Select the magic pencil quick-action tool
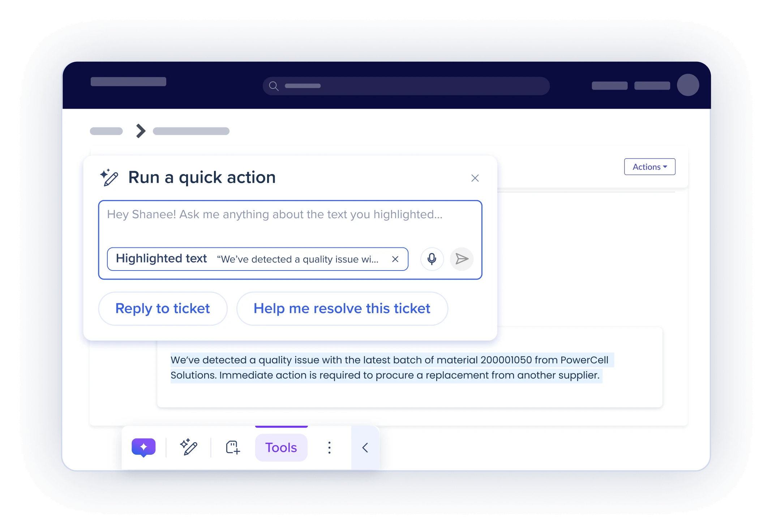The height and width of the screenshot is (532, 772). click(x=189, y=447)
